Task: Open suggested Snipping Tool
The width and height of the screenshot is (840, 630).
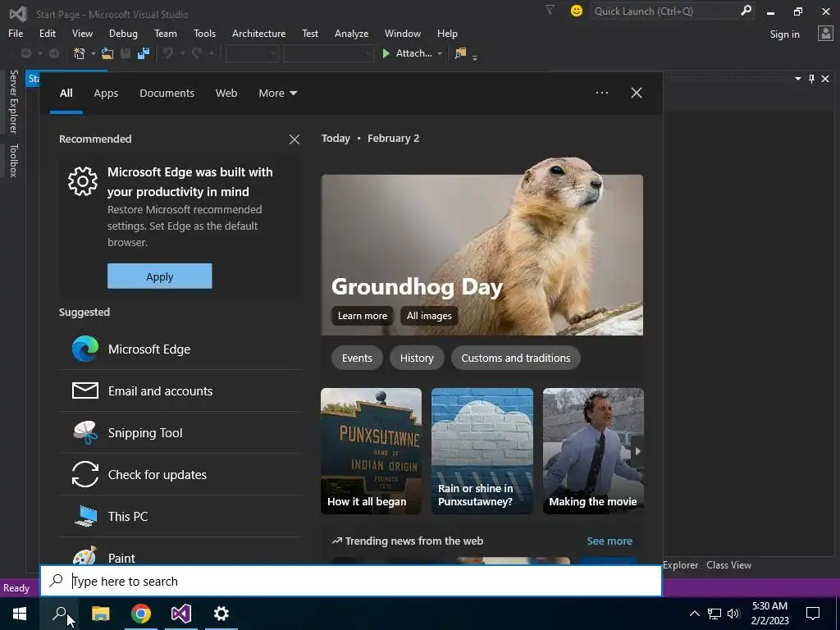Action: click(180, 433)
